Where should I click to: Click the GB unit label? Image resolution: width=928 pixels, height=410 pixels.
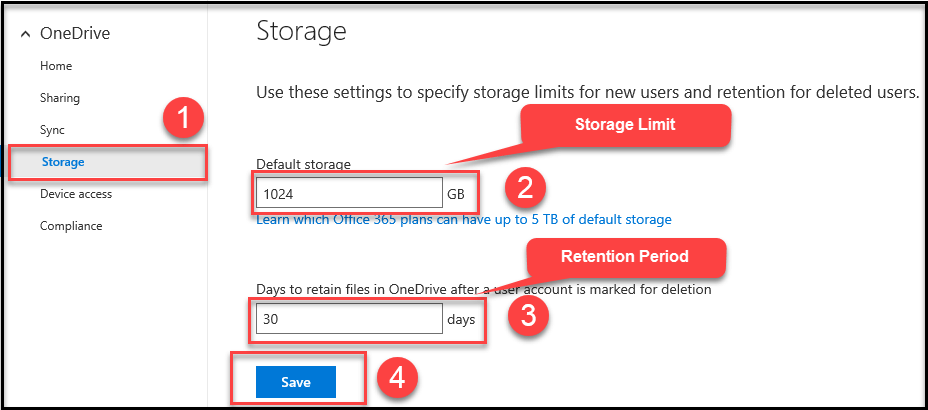456,192
